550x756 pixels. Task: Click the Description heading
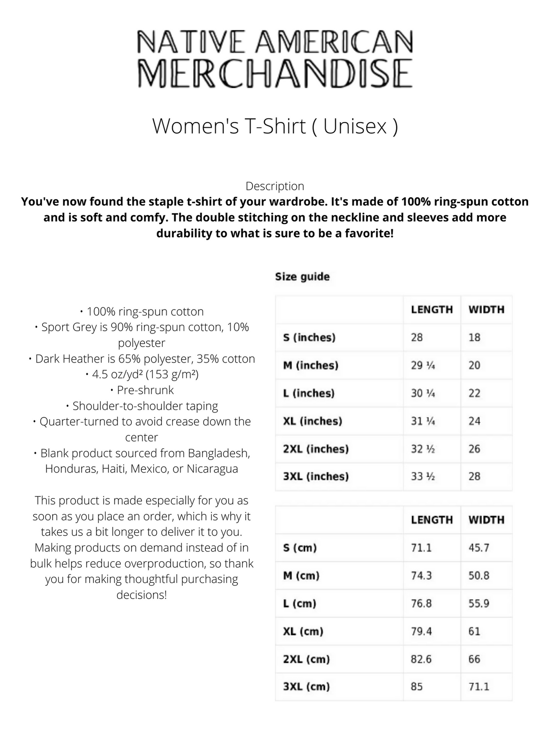(x=275, y=186)
